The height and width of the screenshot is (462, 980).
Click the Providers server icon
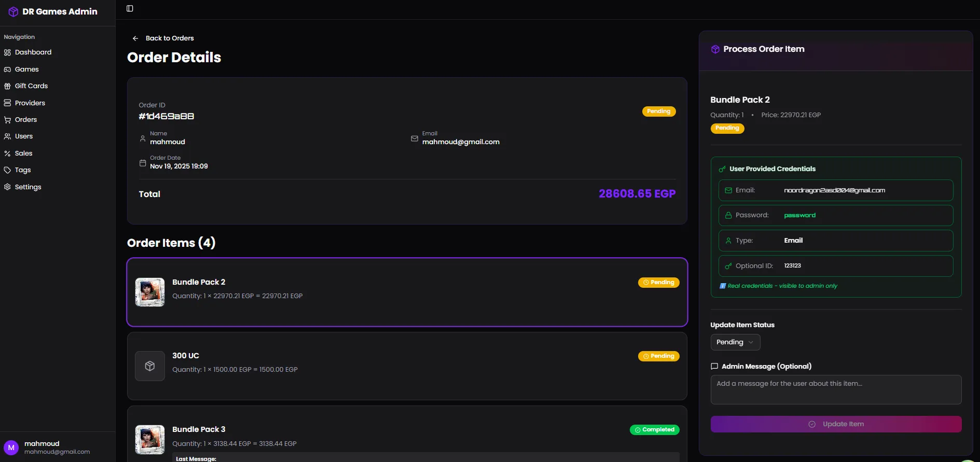click(x=7, y=103)
